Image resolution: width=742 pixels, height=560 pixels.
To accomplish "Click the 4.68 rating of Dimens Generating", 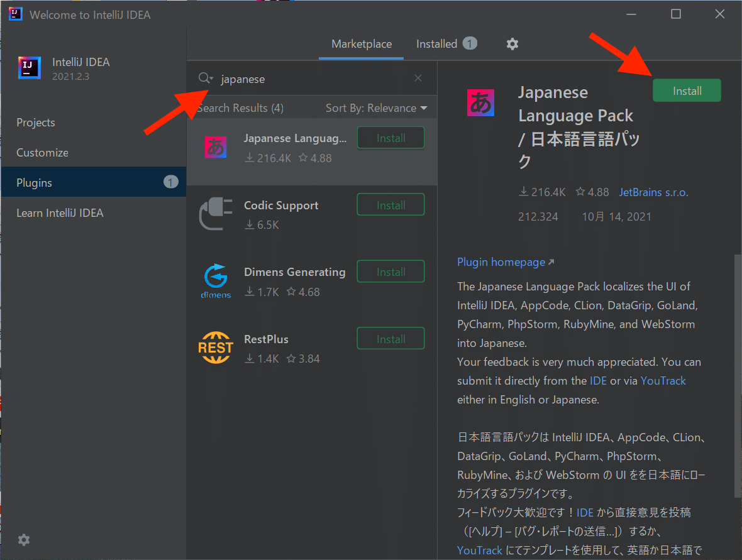I will 303,292.
